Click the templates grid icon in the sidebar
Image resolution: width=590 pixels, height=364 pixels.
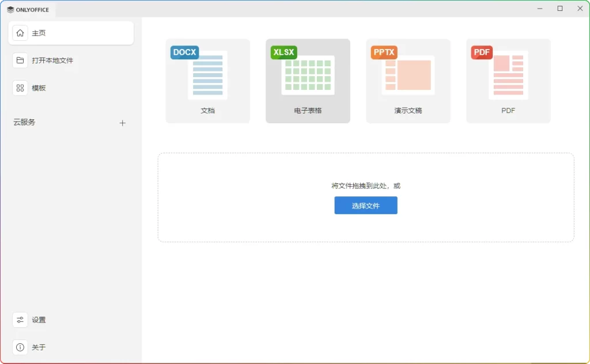(x=20, y=88)
